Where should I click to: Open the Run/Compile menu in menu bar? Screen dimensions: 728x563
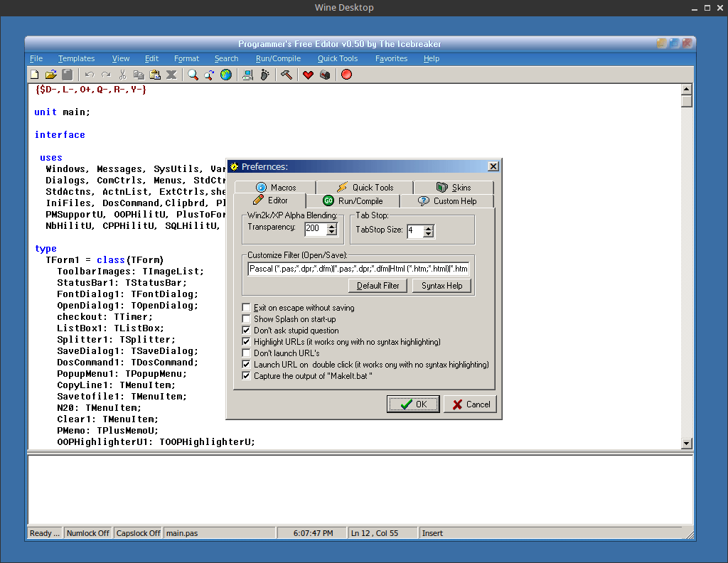click(x=278, y=58)
